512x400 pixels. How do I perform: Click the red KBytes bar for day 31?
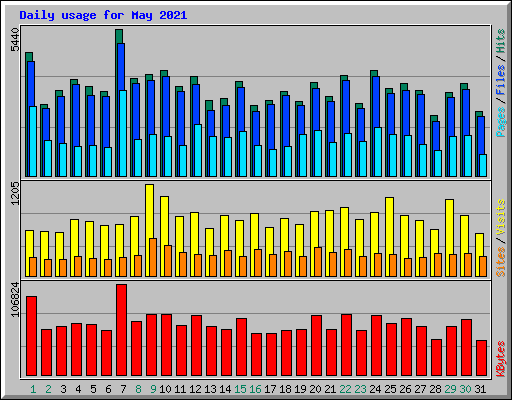(481, 358)
